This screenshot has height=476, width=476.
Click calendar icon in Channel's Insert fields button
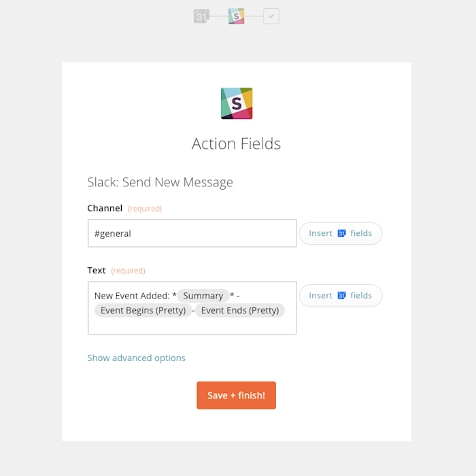342,233
